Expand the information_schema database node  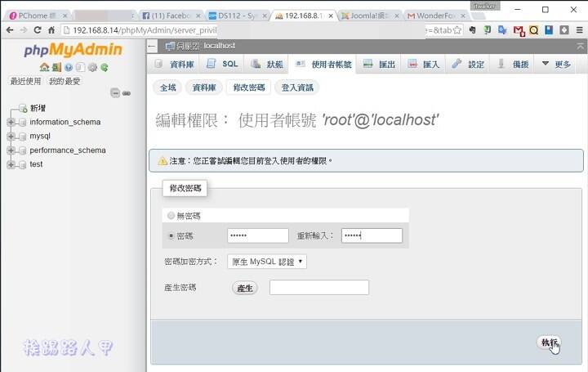[x=11, y=122]
